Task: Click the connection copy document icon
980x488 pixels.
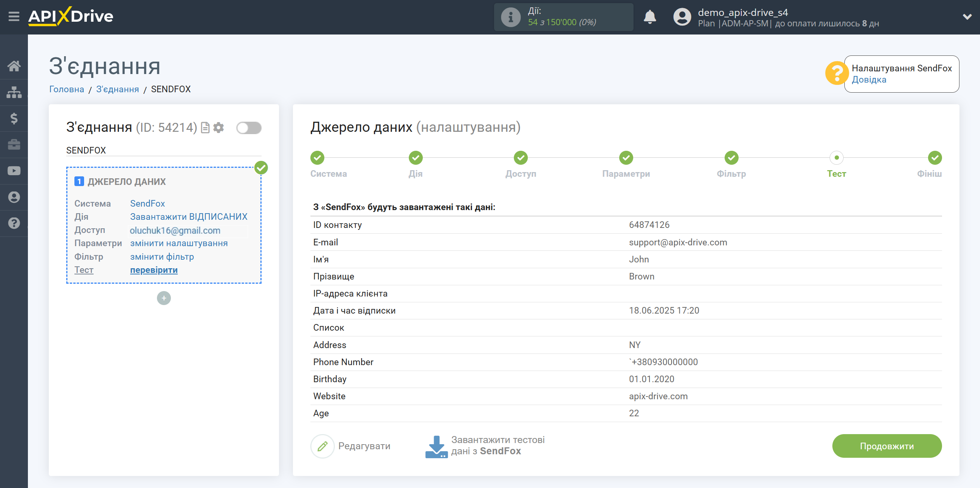Action: click(205, 128)
